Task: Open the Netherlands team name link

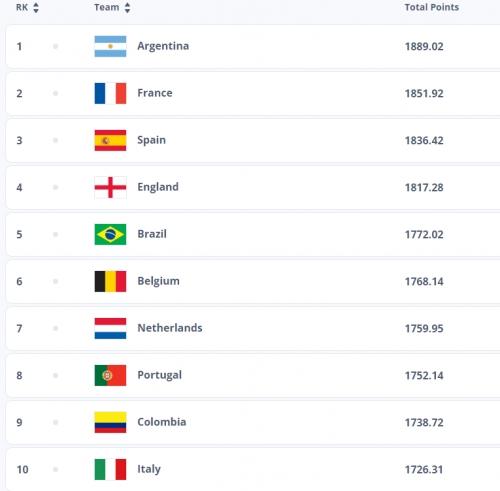Action: (170, 328)
